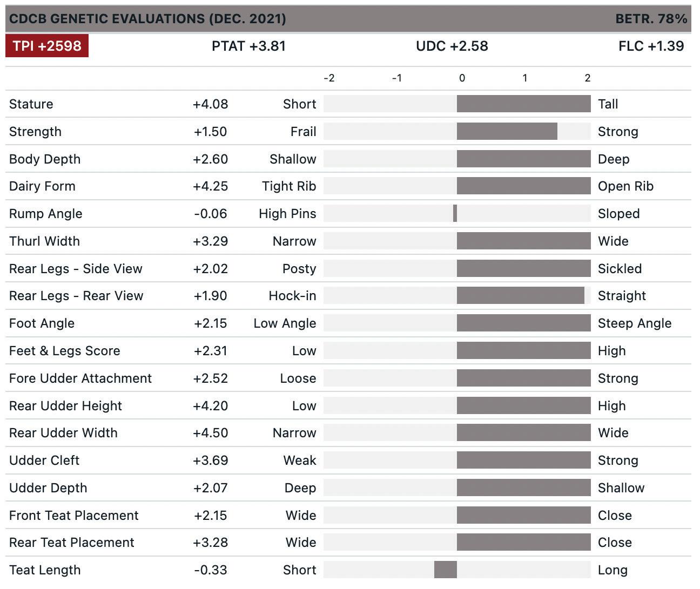Image resolution: width=700 pixels, height=589 pixels.
Task: Click the Rear Legs - Rear View bar
Action: [x=520, y=296]
